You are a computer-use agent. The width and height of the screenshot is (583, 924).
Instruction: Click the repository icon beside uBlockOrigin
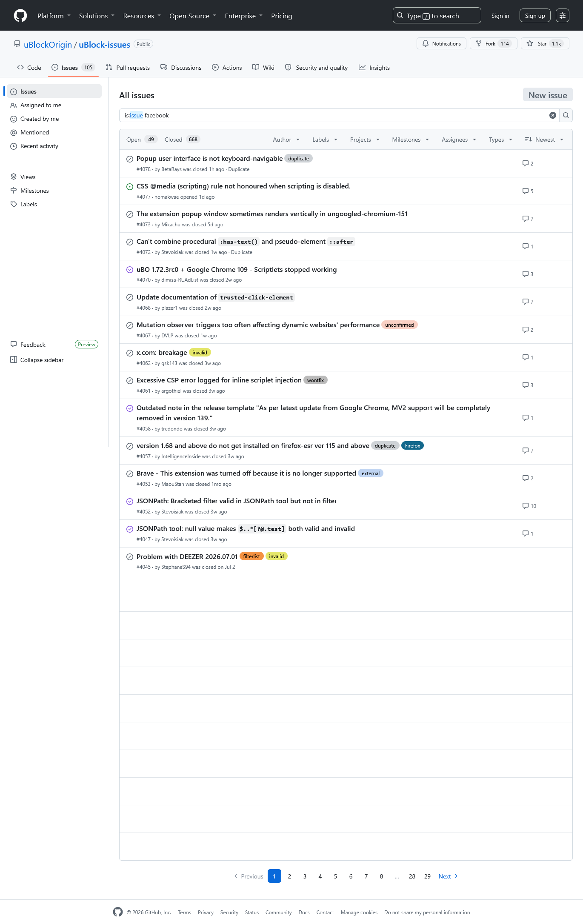tap(17, 44)
